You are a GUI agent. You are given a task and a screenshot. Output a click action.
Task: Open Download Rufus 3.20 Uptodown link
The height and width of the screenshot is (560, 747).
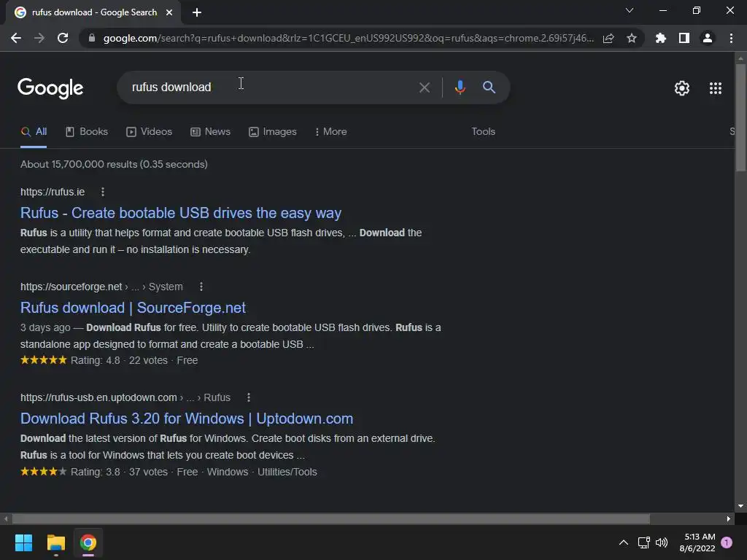(187, 419)
